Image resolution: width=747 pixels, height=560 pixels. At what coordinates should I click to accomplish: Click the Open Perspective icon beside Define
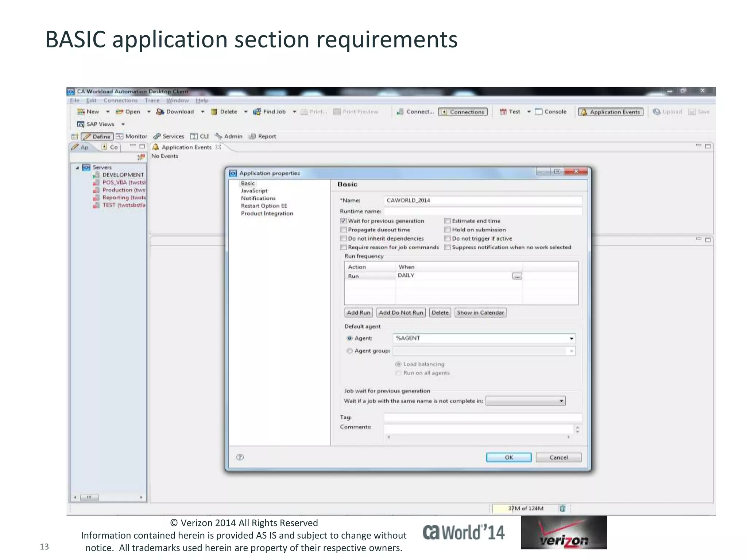75,136
